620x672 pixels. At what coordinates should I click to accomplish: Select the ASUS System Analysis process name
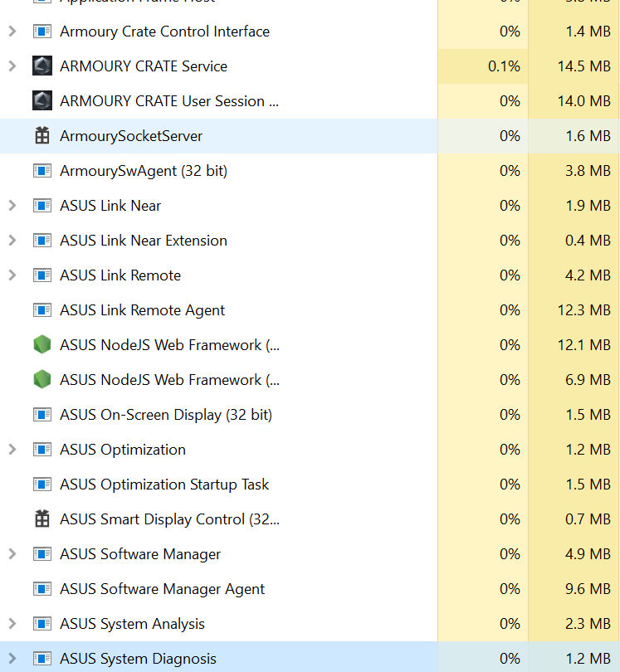(132, 624)
